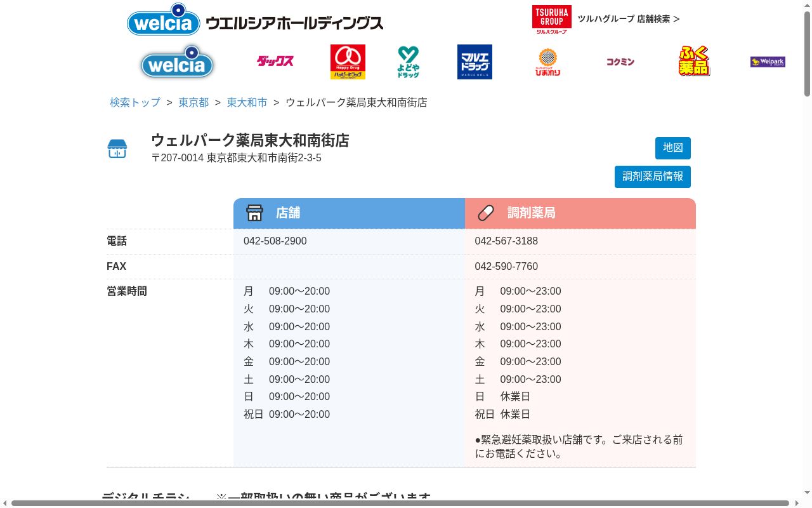Open the 東京都 breadcrumb link
The image size is (812, 508).
193,102
